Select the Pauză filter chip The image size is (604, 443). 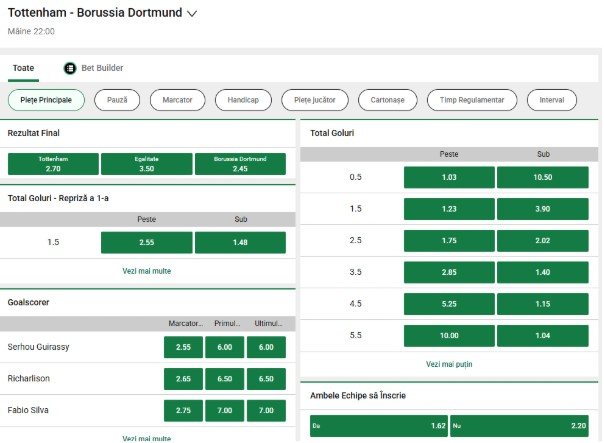(x=117, y=100)
